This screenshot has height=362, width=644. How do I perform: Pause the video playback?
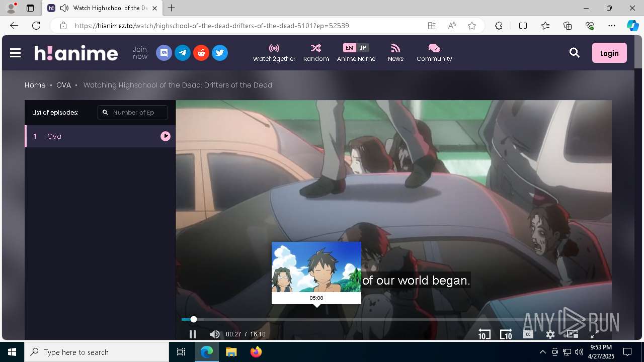point(193,334)
